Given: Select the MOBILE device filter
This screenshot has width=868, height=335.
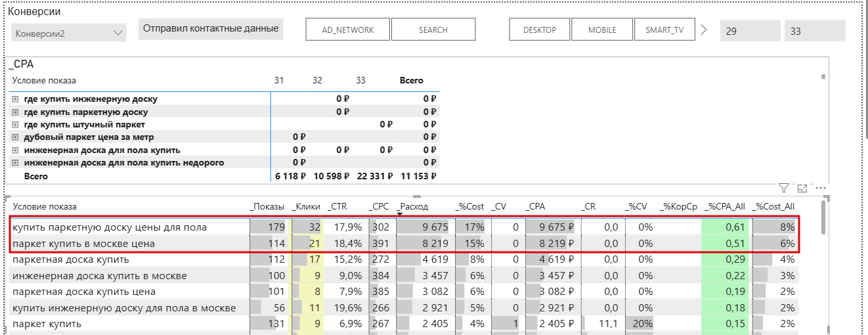Looking at the screenshot, I should 602,30.
